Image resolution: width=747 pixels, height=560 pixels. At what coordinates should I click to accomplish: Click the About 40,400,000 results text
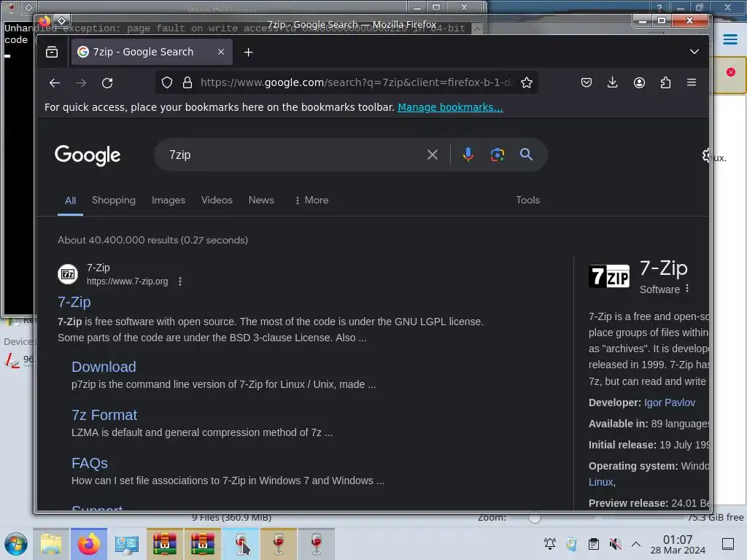pos(153,240)
